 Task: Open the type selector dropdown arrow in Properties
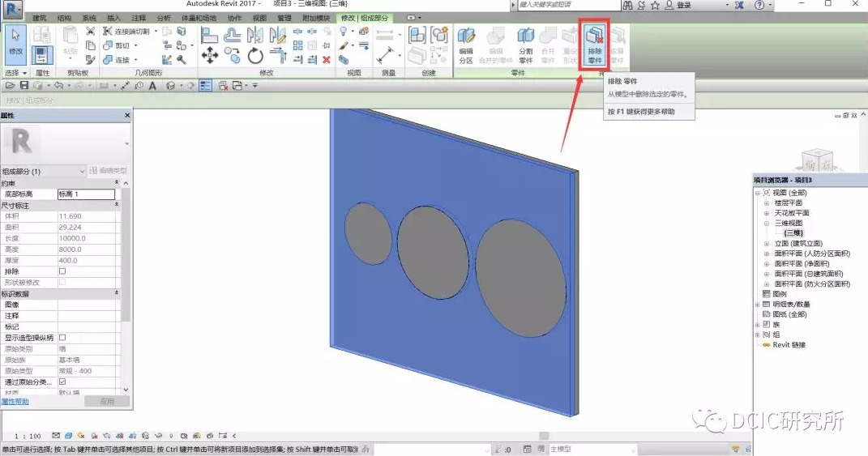point(126,143)
